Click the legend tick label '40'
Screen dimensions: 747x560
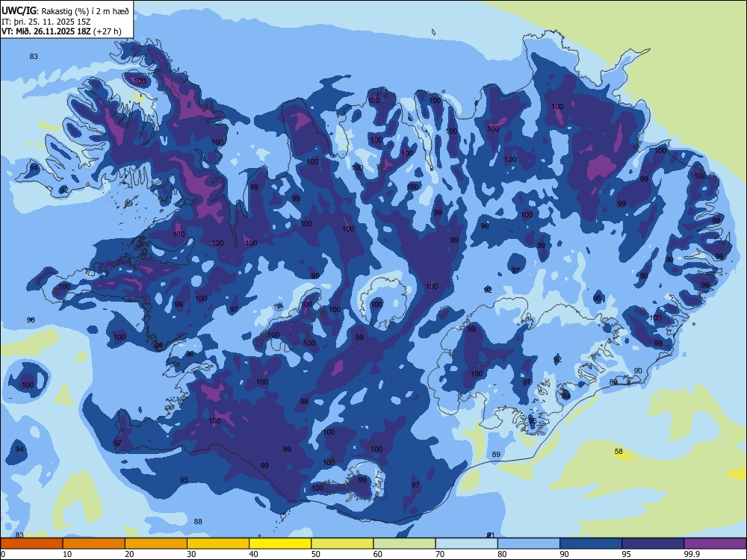253,554
